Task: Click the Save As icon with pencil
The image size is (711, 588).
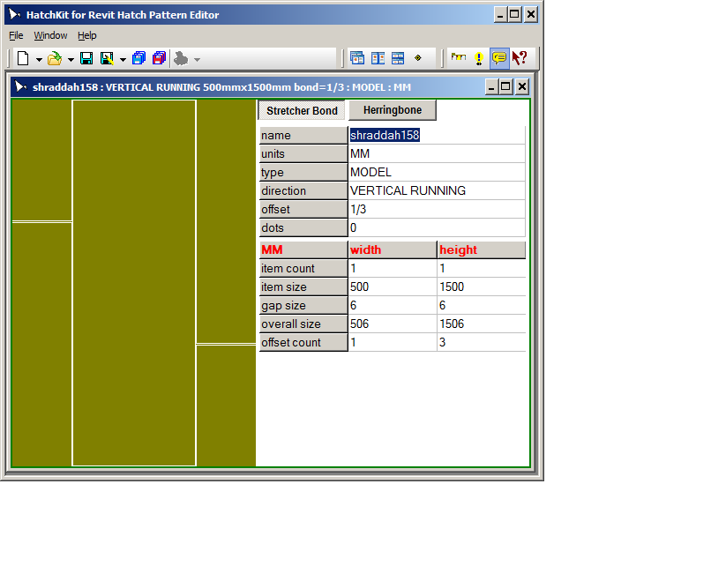Action: pos(108,58)
